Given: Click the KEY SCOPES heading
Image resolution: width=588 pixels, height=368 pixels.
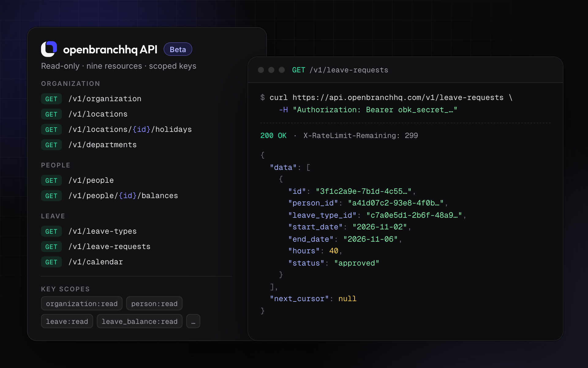Looking at the screenshot, I should tap(66, 289).
